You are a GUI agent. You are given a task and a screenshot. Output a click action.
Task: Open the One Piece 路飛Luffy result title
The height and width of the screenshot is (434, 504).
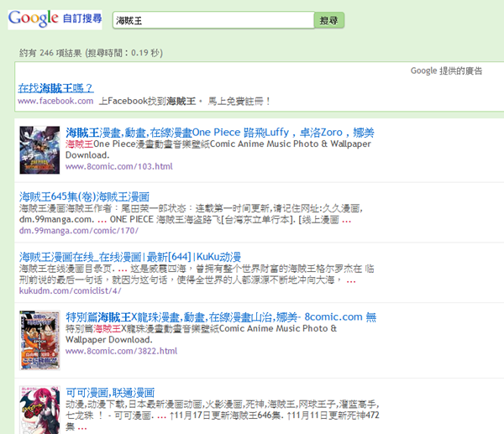220,132
